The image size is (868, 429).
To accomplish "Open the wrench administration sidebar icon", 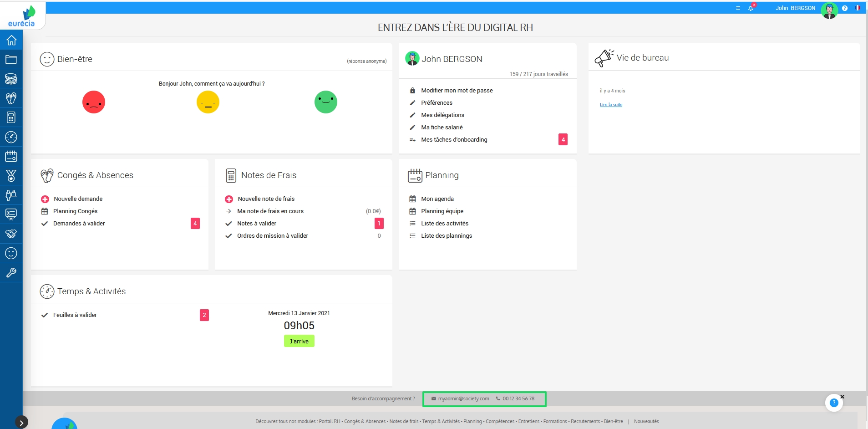I will 11,272.
